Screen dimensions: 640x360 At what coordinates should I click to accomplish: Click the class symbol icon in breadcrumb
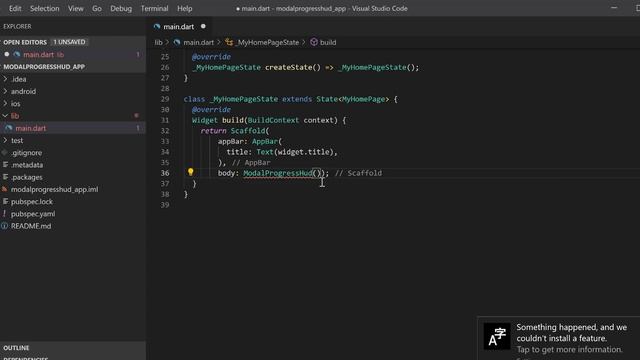pyautogui.click(x=229, y=42)
